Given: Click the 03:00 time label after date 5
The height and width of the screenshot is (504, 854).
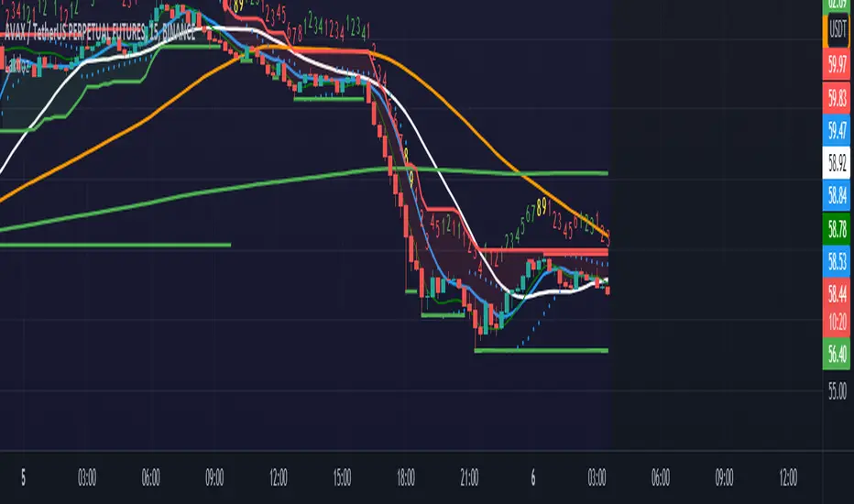Looking at the screenshot, I should (87, 477).
